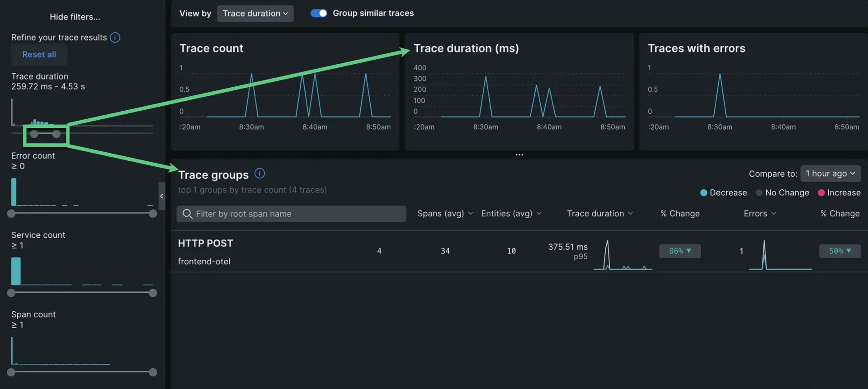Click the 50% errors change badge
This screenshot has width=868, height=389.
[x=840, y=251]
